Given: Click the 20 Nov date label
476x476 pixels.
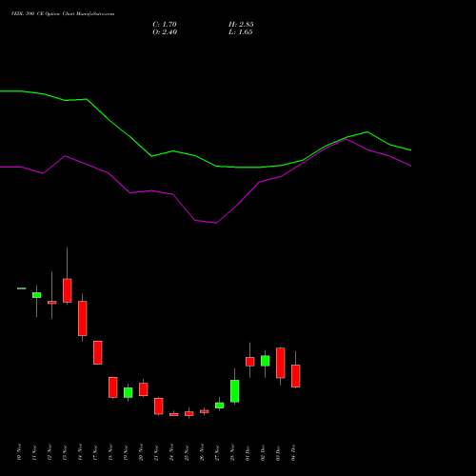Looking at the screenshot, I should click(x=141, y=452).
